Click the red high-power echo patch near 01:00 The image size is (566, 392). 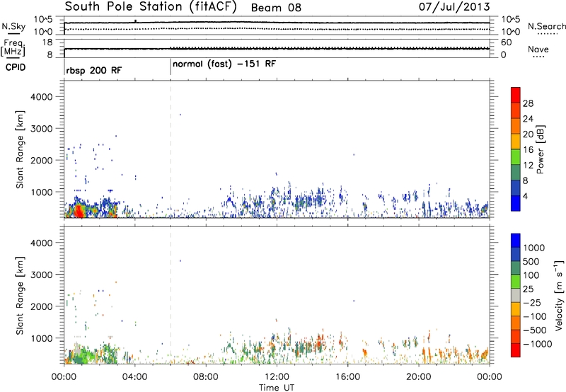tap(79, 211)
